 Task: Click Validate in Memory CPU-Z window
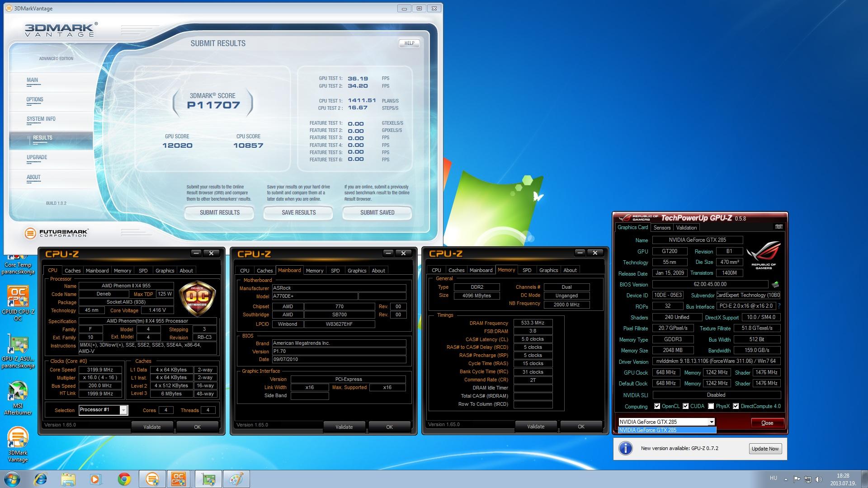click(536, 427)
